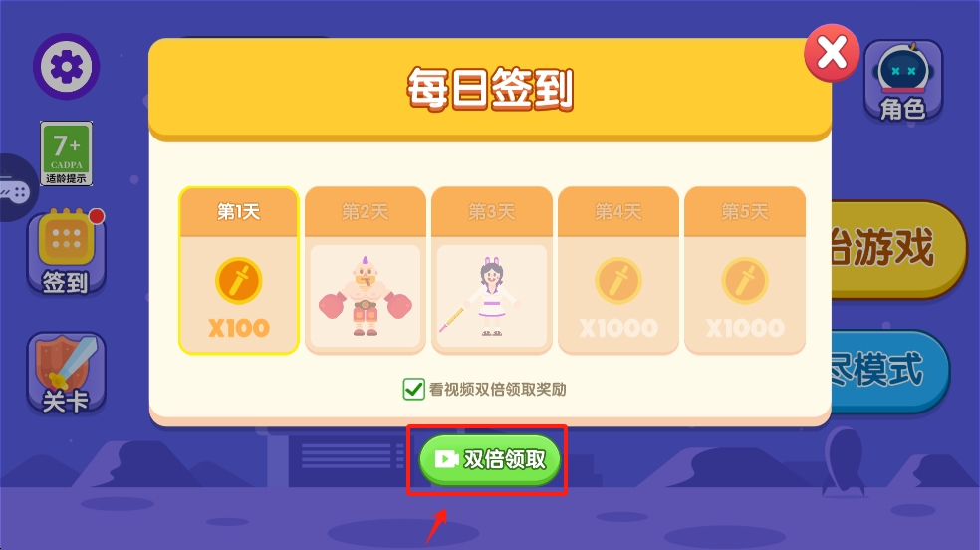This screenshot has height=550, width=980.
Task: Uncheck 看视频双倍领取奖励 checkbox
Action: pyautogui.click(x=413, y=389)
